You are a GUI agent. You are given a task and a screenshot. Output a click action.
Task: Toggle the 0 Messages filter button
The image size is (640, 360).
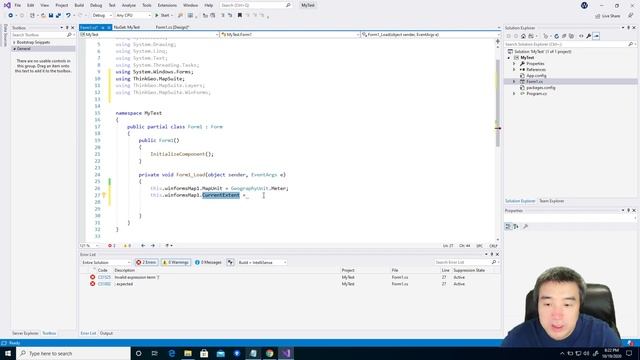tap(208, 262)
